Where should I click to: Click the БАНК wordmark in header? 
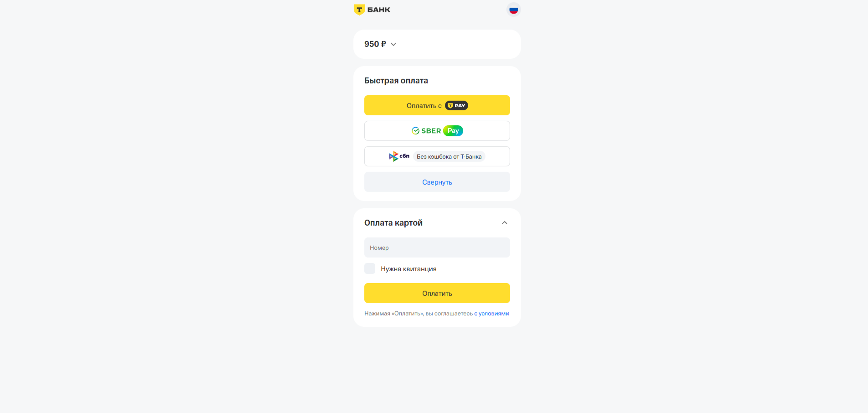379,10
